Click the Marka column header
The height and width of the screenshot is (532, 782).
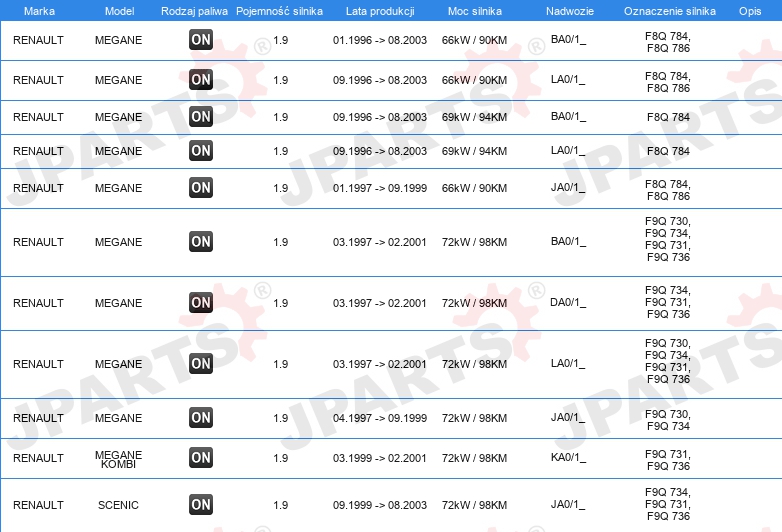pos(39,11)
